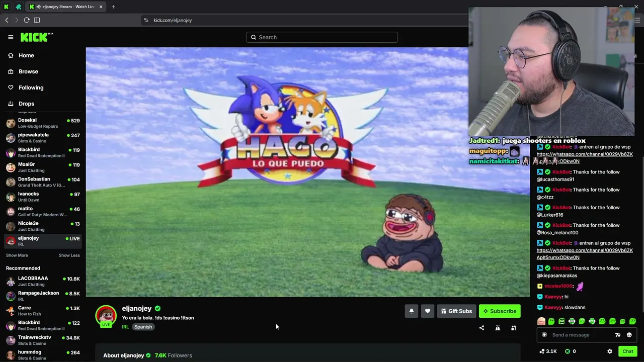
Task: Close the eljanojey Stream tab
Action: point(101,7)
